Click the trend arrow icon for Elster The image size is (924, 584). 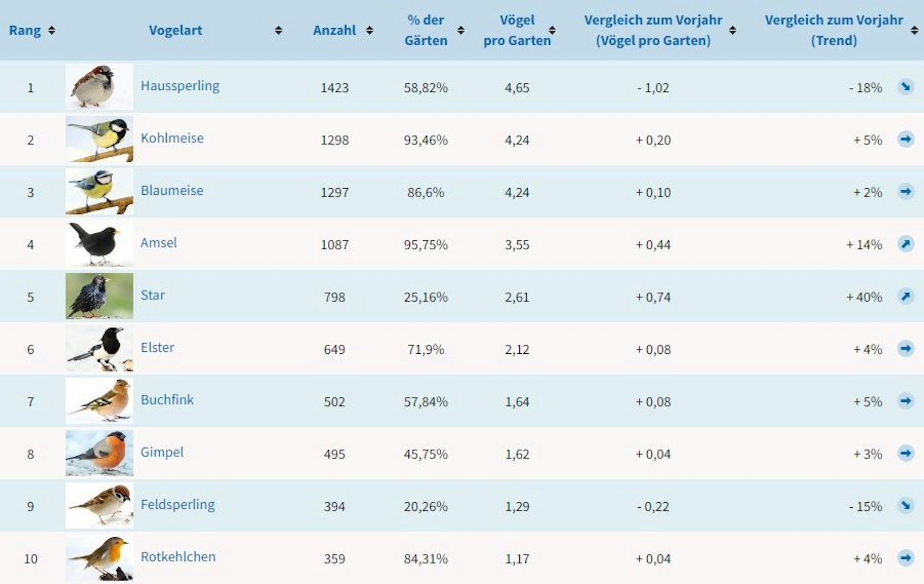pos(906,348)
